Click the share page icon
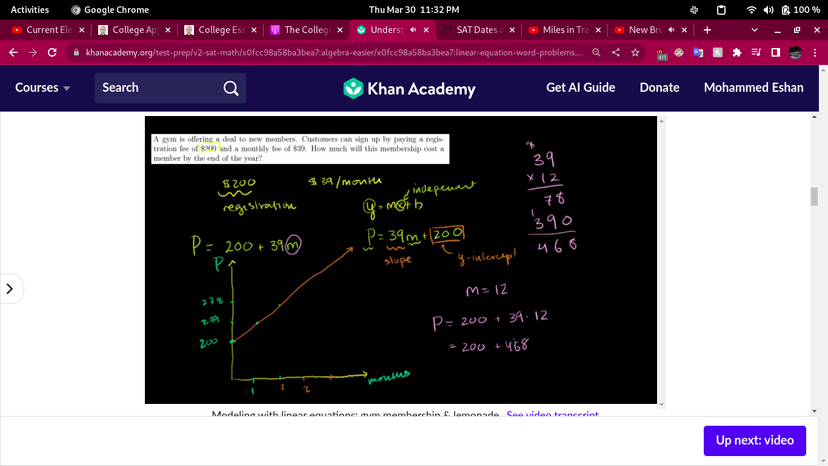Screen dimensions: 828x466 (615, 52)
